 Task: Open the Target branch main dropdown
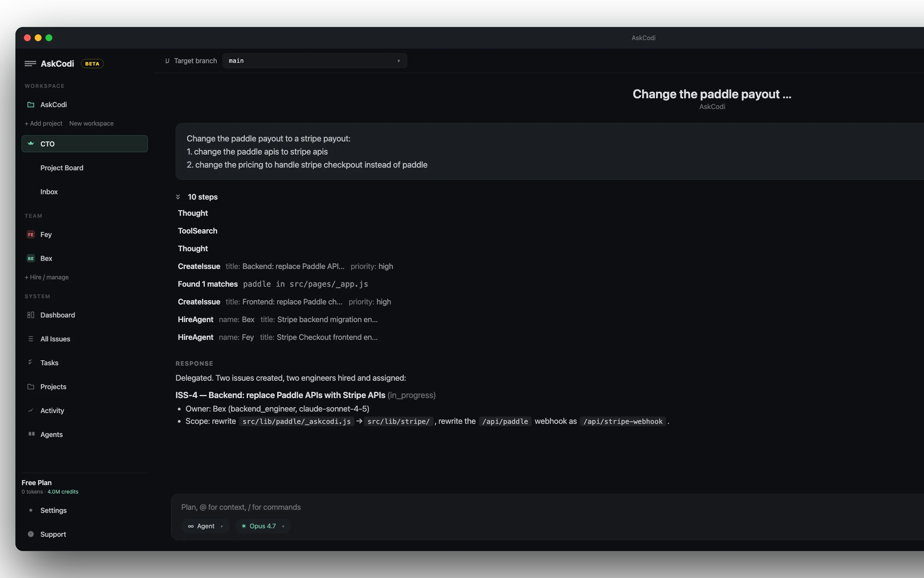click(315, 61)
